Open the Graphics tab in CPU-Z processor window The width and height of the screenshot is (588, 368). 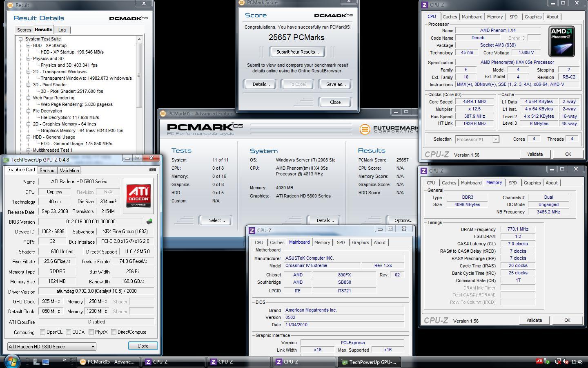click(533, 17)
